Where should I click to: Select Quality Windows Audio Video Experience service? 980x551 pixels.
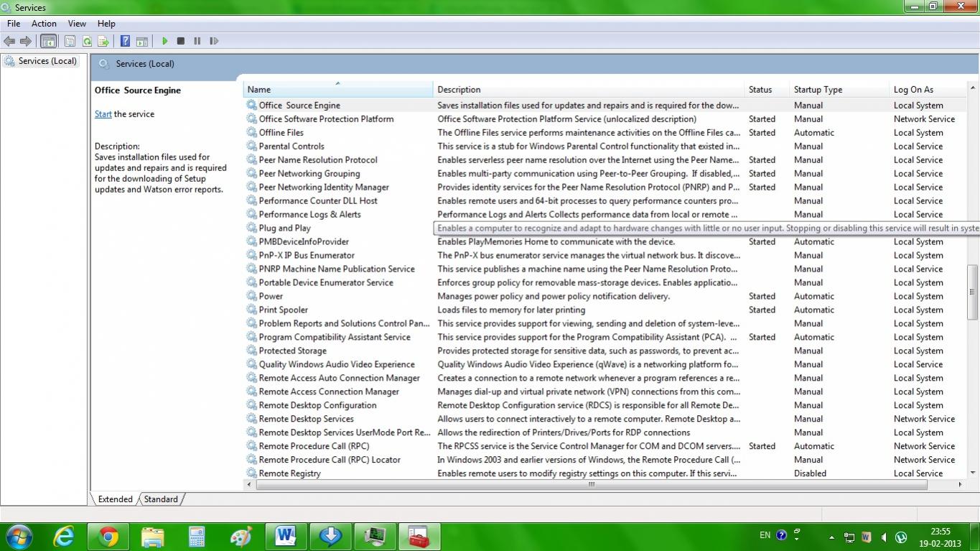[337, 365]
